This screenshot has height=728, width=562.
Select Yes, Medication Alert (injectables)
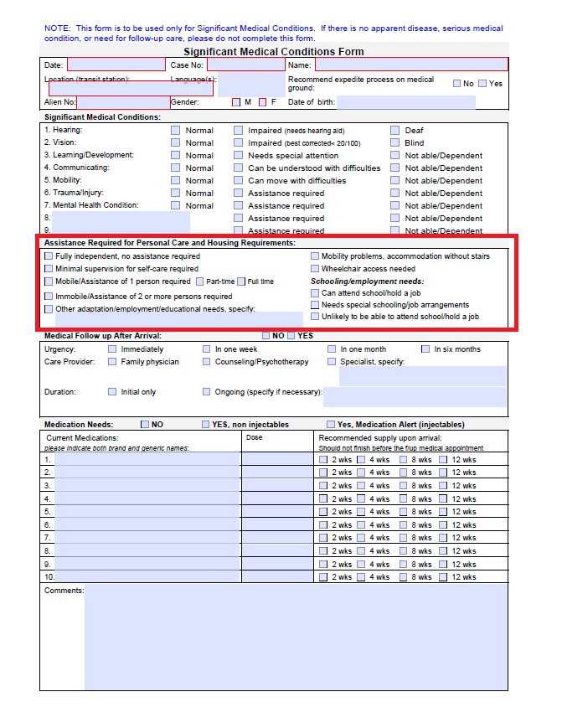[x=331, y=425]
